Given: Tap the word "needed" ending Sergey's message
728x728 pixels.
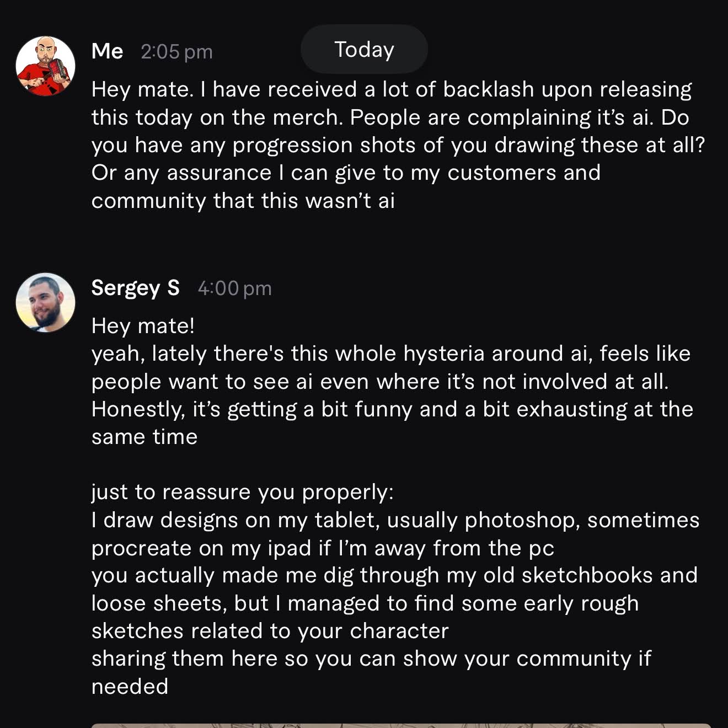Looking at the screenshot, I should [x=130, y=687].
